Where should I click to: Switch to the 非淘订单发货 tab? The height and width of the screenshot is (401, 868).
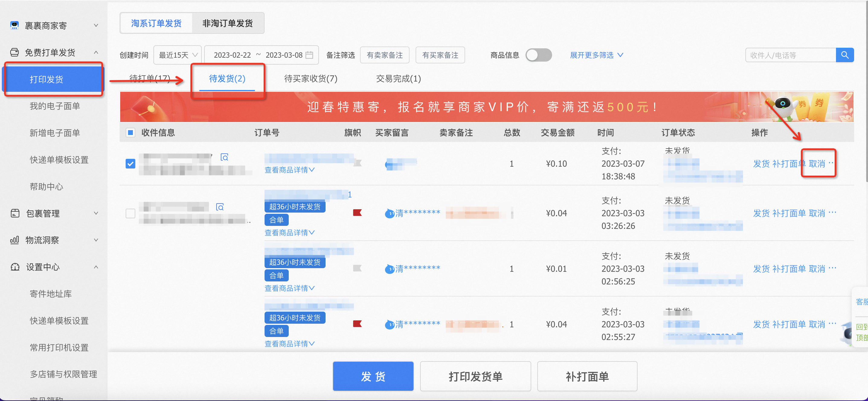228,23
